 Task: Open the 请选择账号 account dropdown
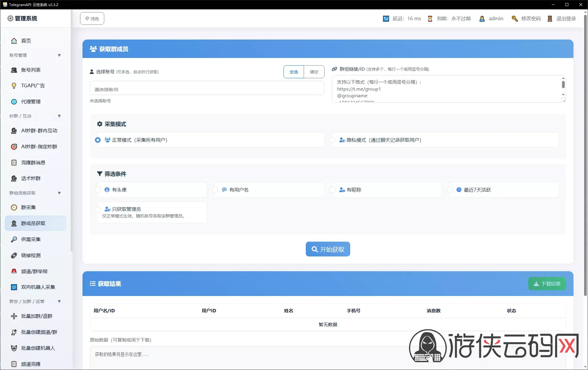coord(207,88)
